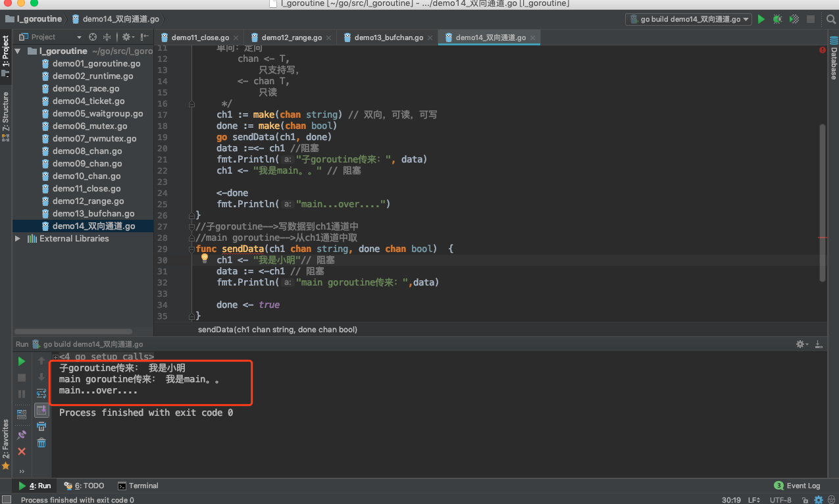Switch to the demo12_range.go editor tab
The image size is (839, 504).
click(x=291, y=38)
